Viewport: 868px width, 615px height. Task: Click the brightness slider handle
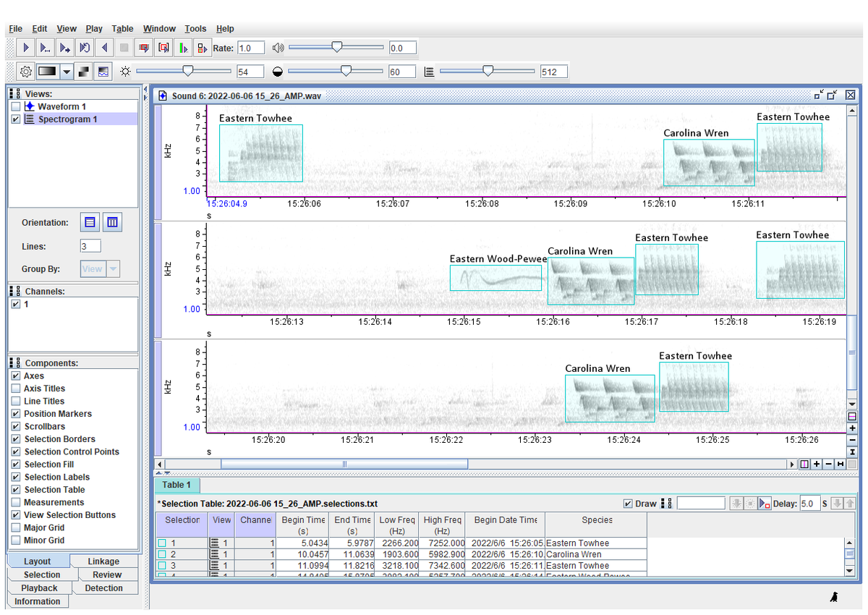click(188, 71)
